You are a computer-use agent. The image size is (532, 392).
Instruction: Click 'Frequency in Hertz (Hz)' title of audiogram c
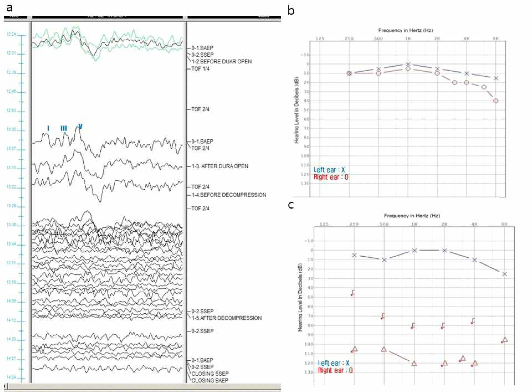412,216
